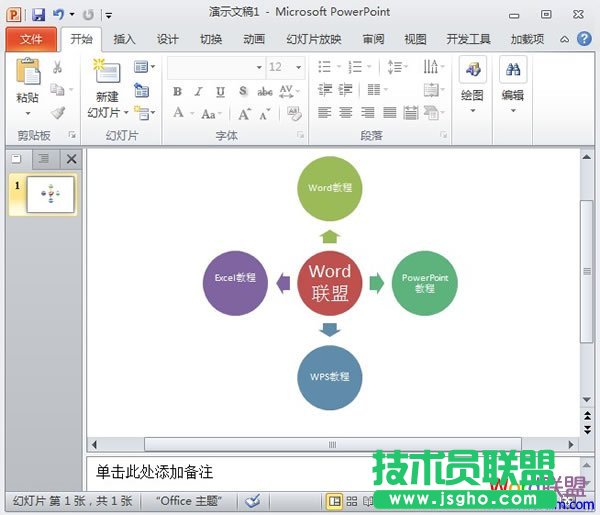Screen dimensions: 600x515
Task: Click the Decrease List Level indent icon
Action: pyautogui.click(x=325, y=90)
